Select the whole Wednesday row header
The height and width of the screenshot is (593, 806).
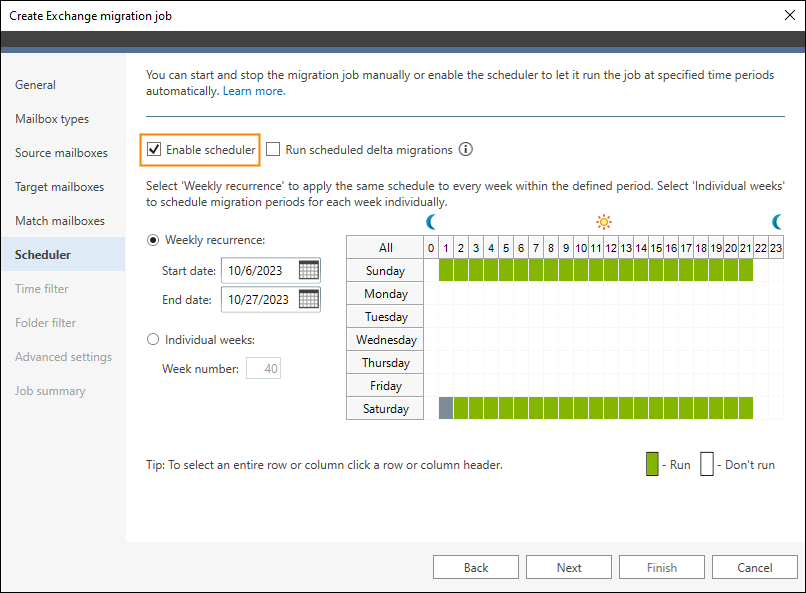click(385, 340)
